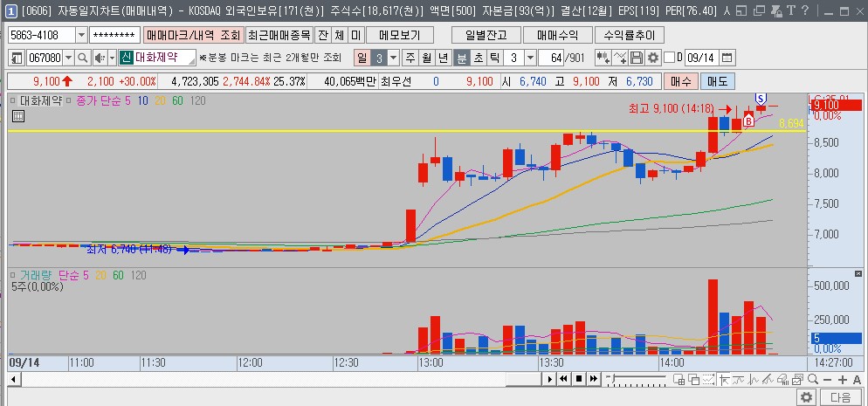Click the magnifier zoom icon in bottom toolbar
The width and height of the screenshot is (868, 406).
pyautogui.click(x=813, y=380)
